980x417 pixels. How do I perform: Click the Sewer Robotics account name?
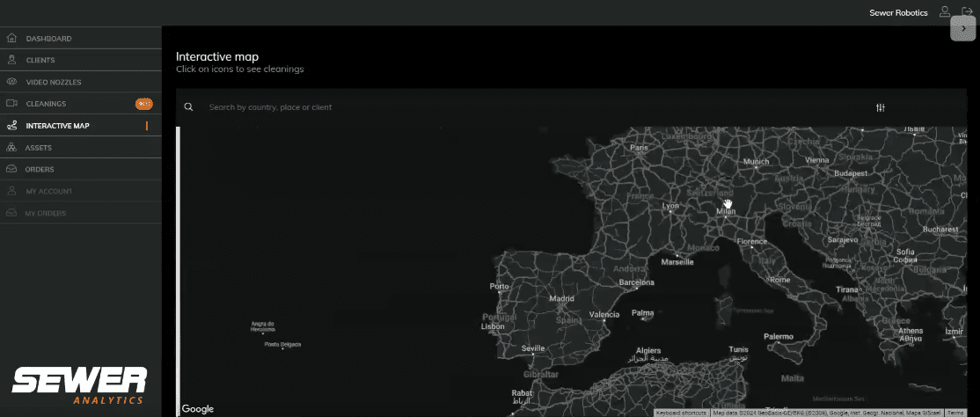click(x=898, y=13)
